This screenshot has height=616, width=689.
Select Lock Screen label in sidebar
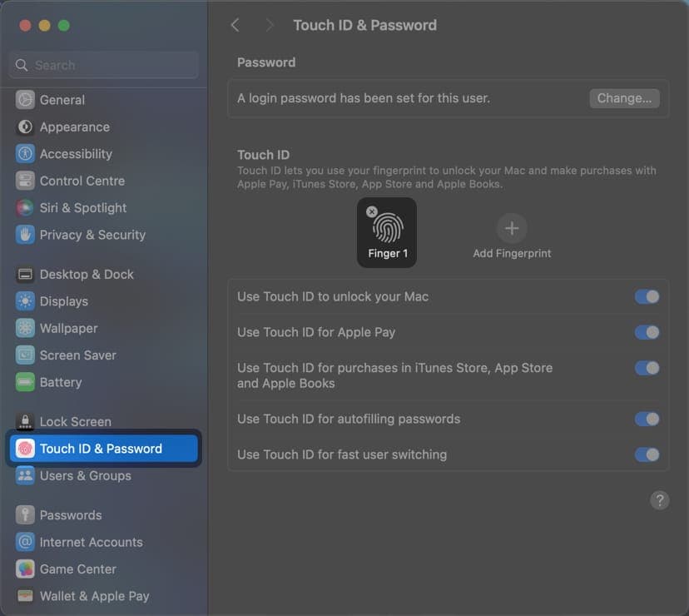(76, 422)
